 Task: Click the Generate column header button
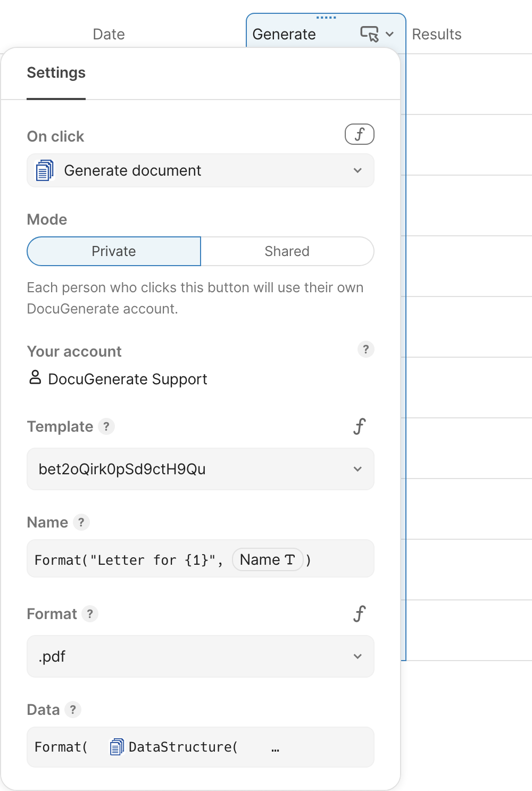(x=285, y=34)
